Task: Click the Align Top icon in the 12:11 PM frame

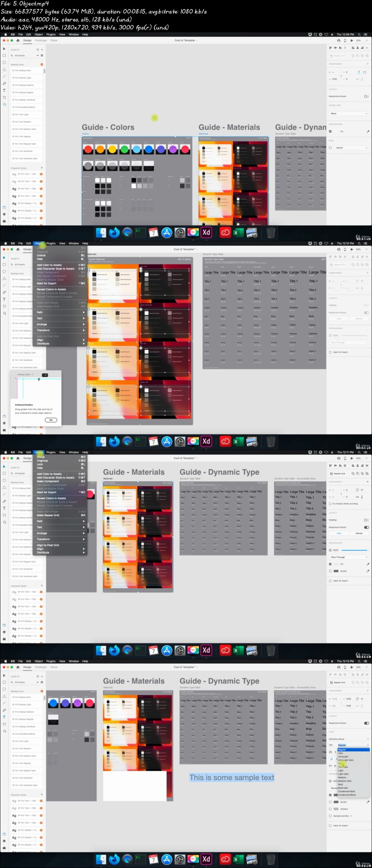Action: pyautogui.click(x=330, y=465)
